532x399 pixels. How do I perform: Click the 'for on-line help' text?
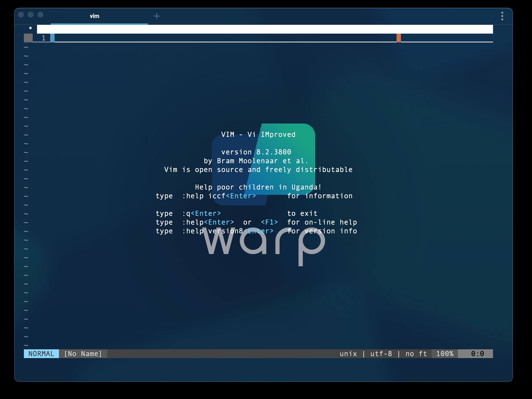(x=322, y=222)
